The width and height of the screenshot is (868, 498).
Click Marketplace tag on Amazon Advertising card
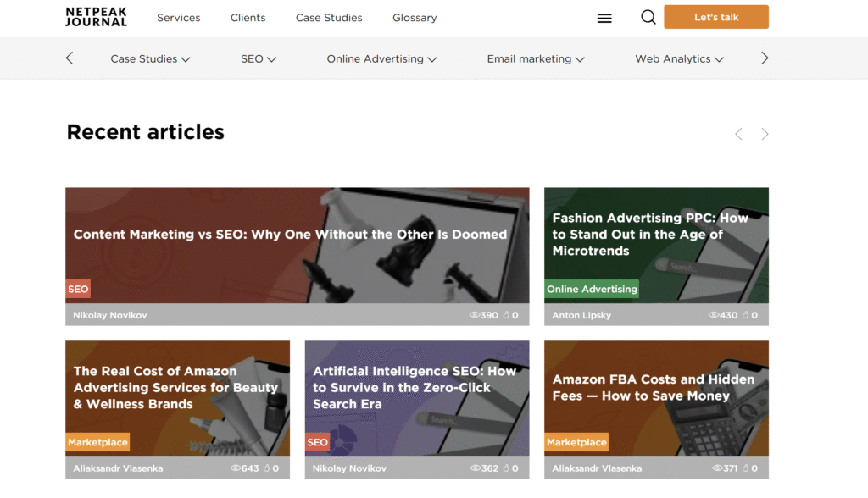click(97, 442)
